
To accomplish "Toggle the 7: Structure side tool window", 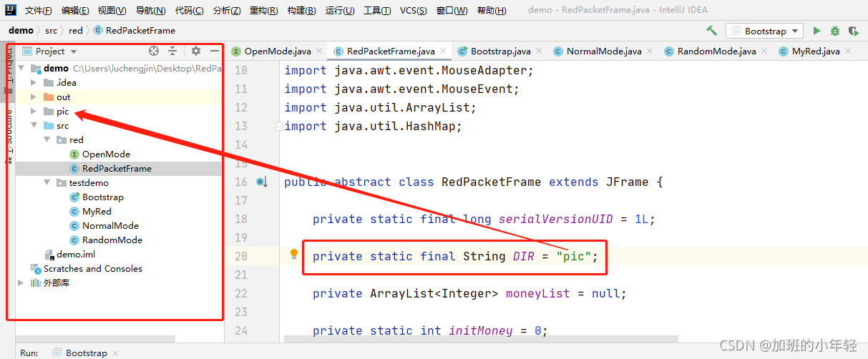I will [x=10, y=136].
